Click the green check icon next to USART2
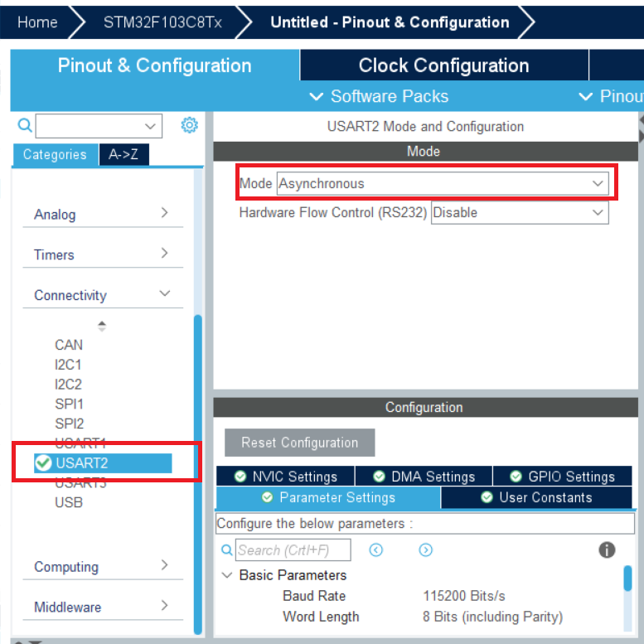This screenshot has width=644, height=644. click(x=43, y=462)
